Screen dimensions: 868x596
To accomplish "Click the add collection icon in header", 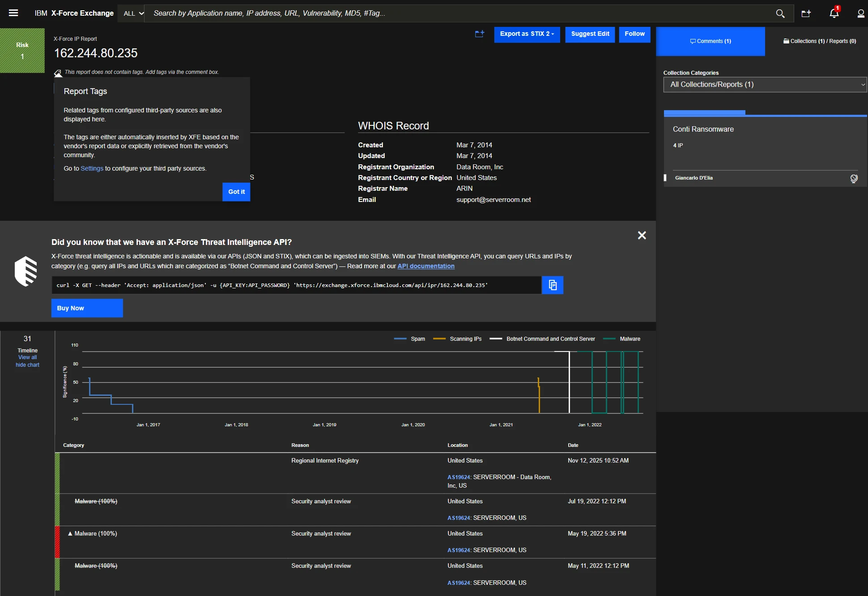I will click(x=806, y=13).
